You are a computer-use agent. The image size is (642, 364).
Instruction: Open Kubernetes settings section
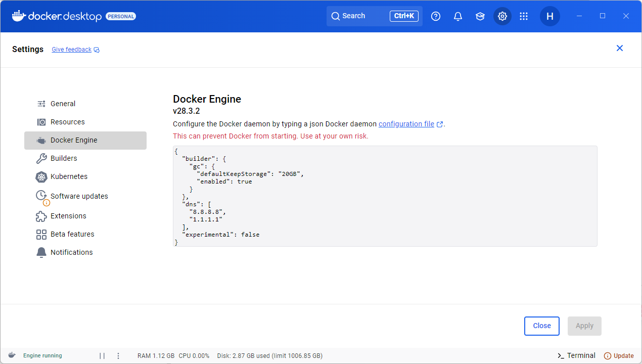pyautogui.click(x=85, y=176)
